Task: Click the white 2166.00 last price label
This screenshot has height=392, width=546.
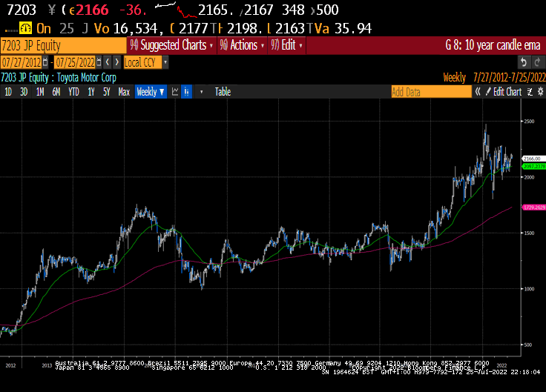Action: pos(533,159)
